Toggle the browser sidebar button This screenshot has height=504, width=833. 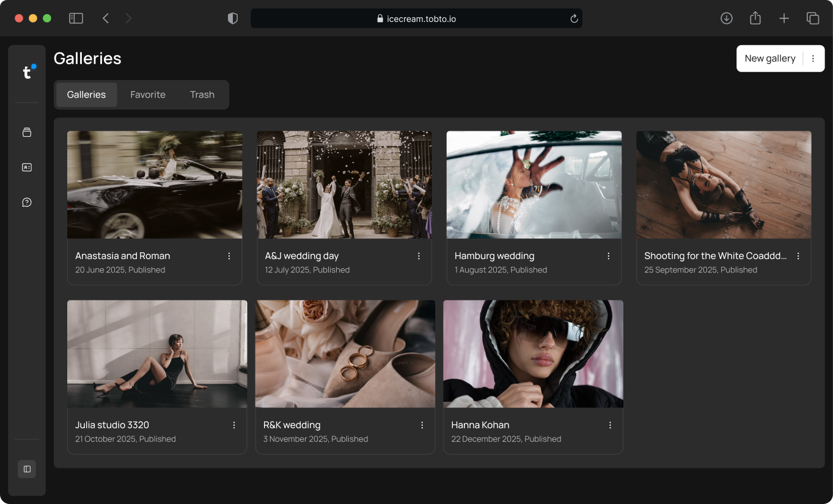(x=76, y=18)
